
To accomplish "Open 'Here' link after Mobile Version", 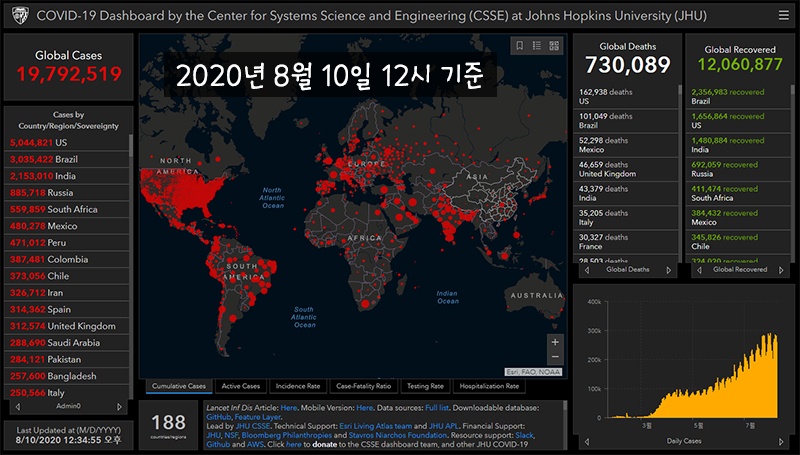I will (364, 408).
